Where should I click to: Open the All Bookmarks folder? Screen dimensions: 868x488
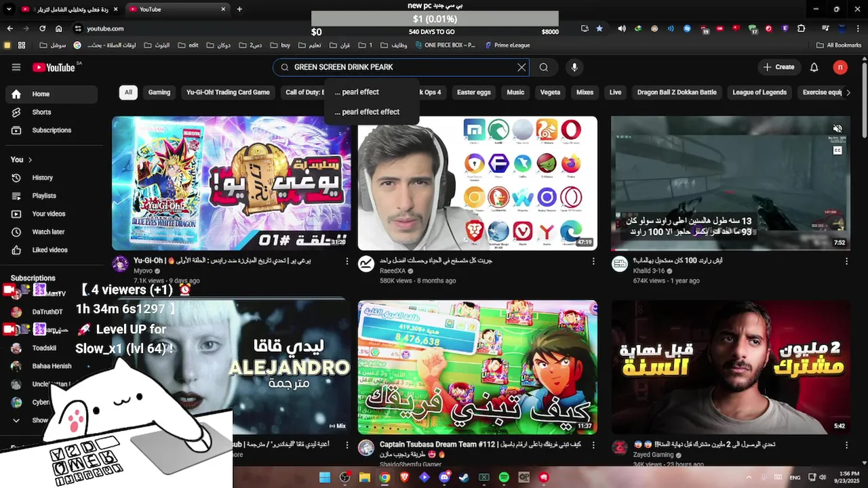click(839, 45)
